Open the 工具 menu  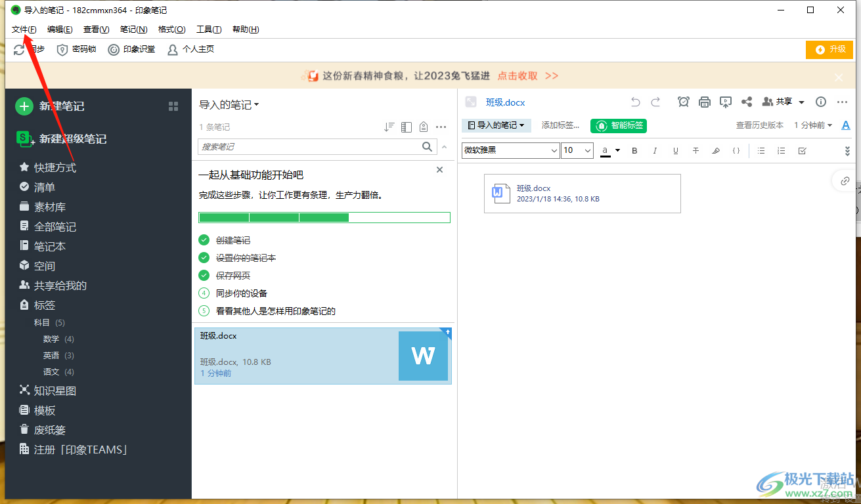point(209,30)
